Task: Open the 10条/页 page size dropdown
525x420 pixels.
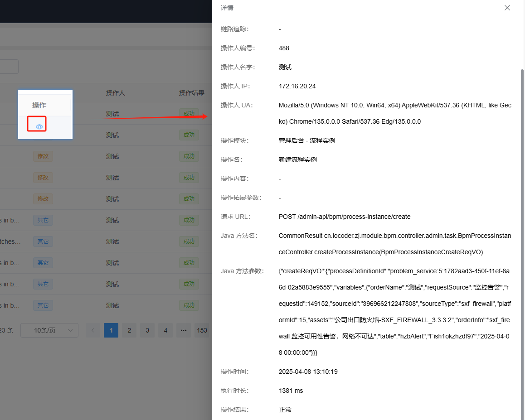Action: tap(49, 330)
